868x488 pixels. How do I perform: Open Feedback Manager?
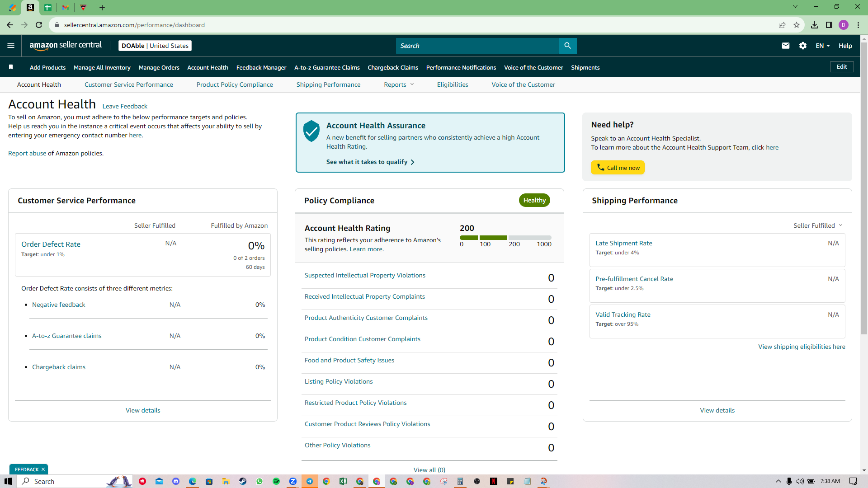261,67
